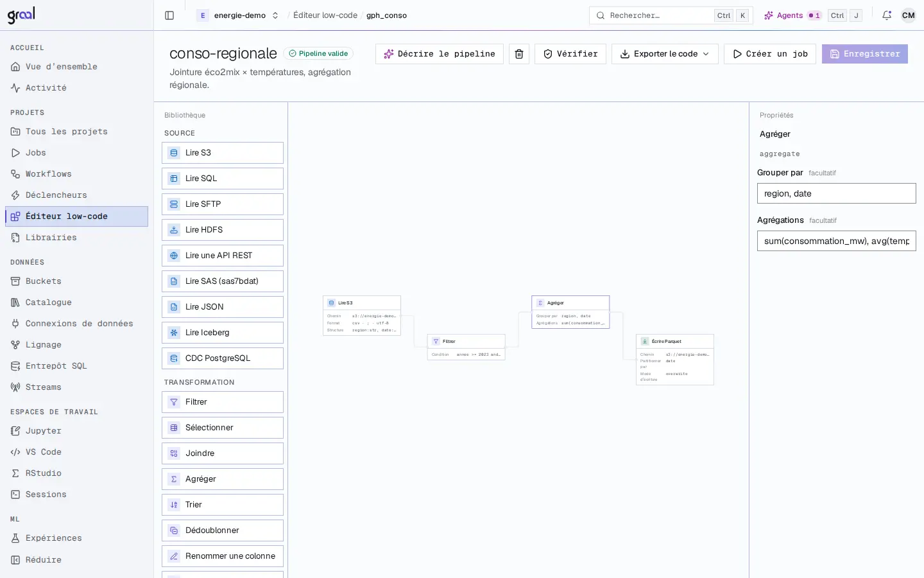Click the Créer un job button
924x578 pixels.
click(x=770, y=54)
